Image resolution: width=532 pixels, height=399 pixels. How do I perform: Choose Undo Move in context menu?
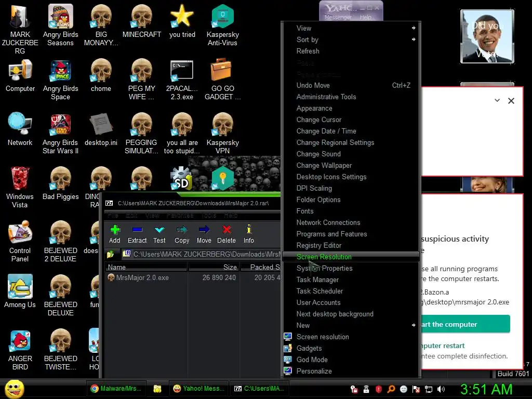click(351, 85)
